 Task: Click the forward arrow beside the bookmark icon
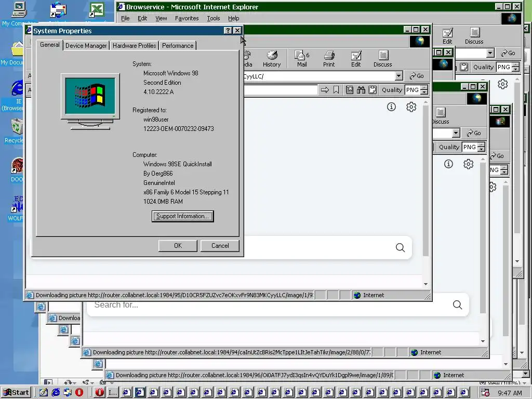[x=325, y=90]
